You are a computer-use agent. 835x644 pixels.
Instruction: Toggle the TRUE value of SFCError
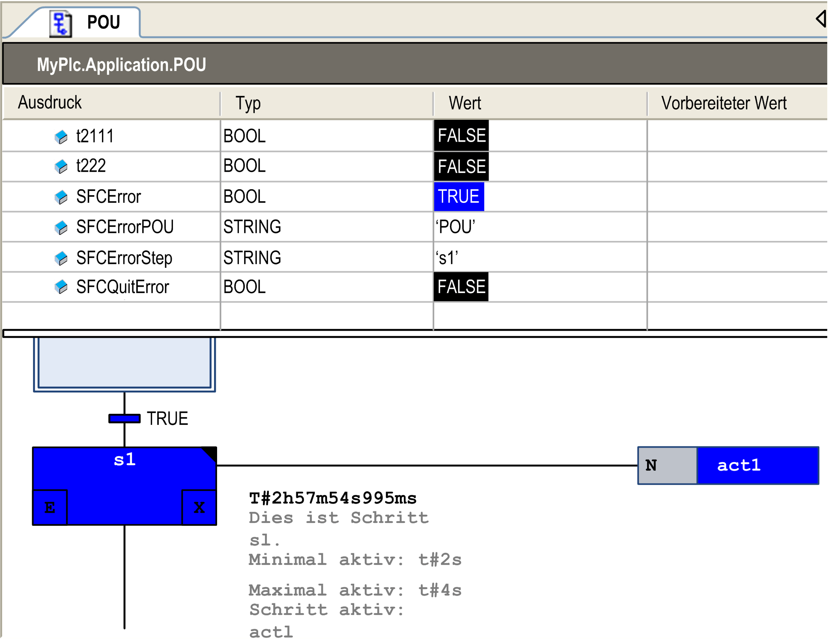tap(459, 197)
